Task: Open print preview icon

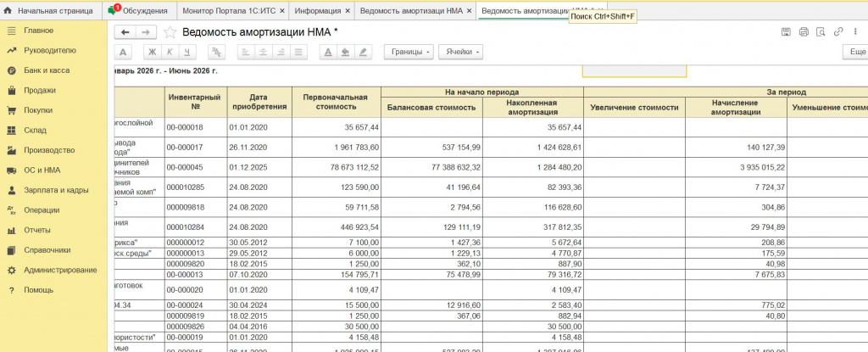Action: pos(821,32)
